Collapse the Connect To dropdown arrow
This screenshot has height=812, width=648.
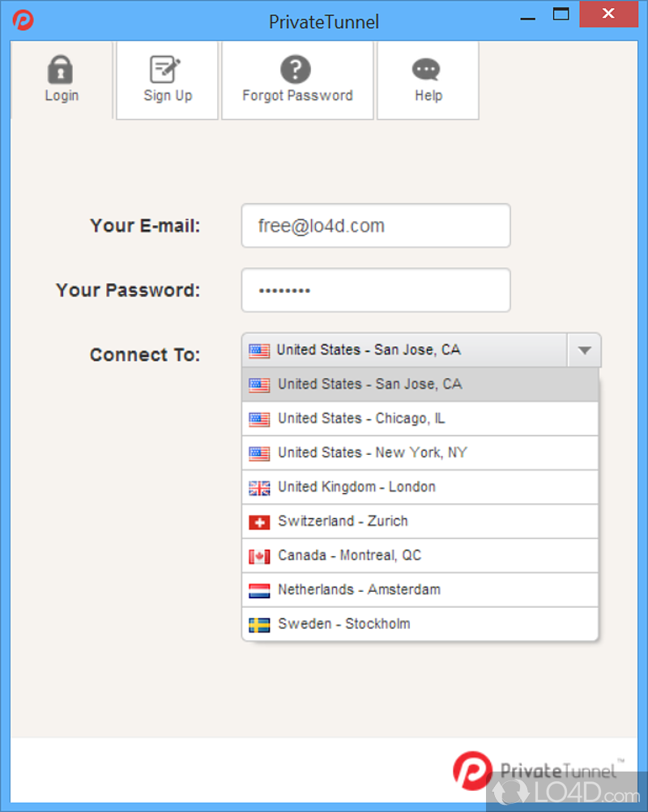(x=584, y=351)
